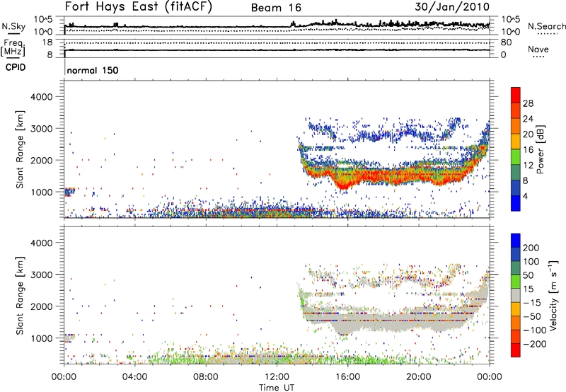The width and height of the screenshot is (566, 392).
Task: Click the 'CPID' label
Action: click(x=16, y=67)
